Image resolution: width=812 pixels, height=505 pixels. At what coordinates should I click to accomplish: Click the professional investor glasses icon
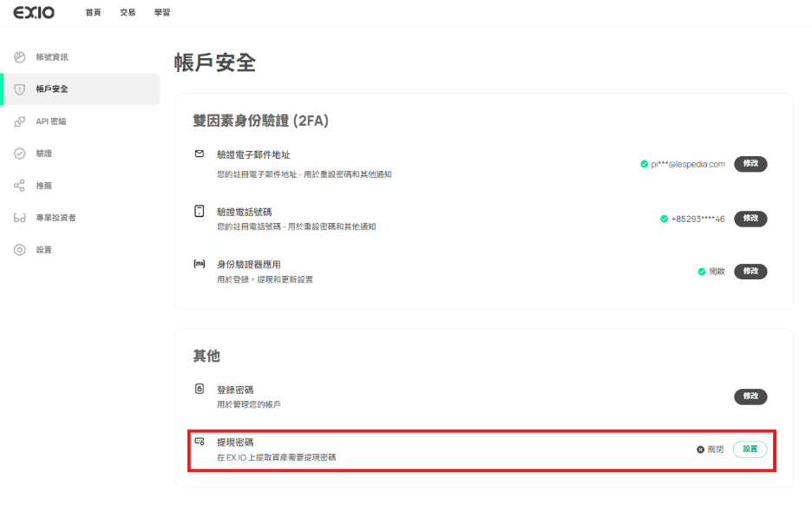pos(19,218)
